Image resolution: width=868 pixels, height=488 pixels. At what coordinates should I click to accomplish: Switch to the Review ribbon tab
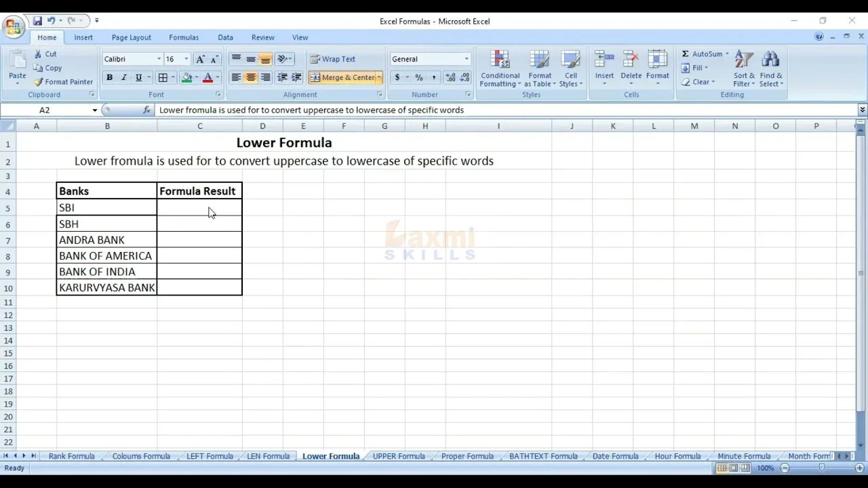[263, 37]
